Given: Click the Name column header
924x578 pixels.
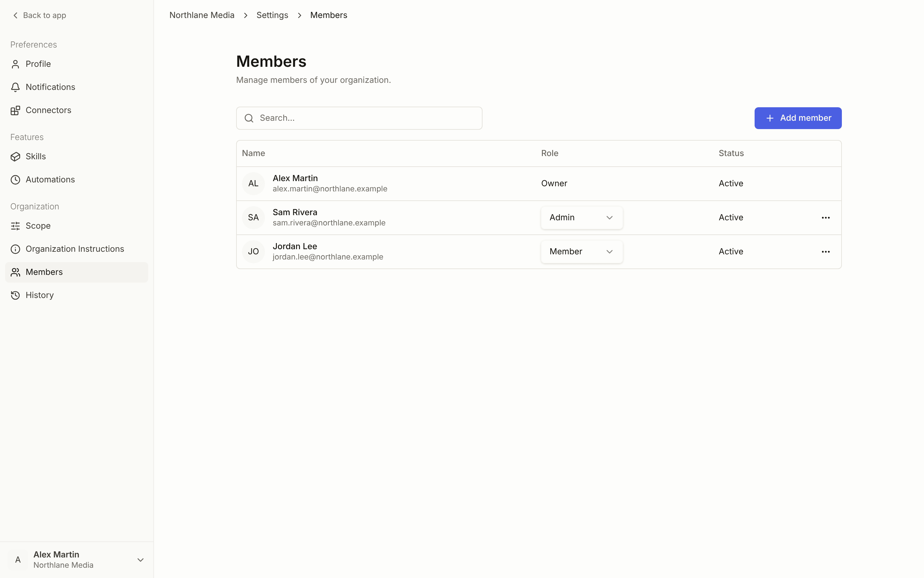Looking at the screenshot, I should coord(253,153).
